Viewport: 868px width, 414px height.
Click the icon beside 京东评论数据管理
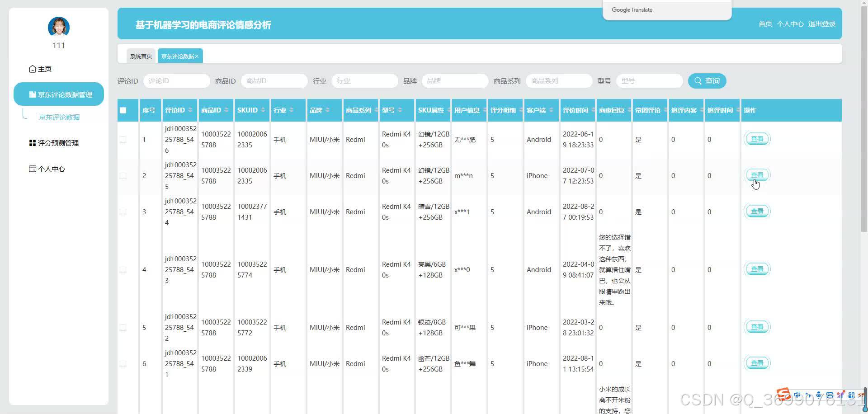click(x=33, y=94)
